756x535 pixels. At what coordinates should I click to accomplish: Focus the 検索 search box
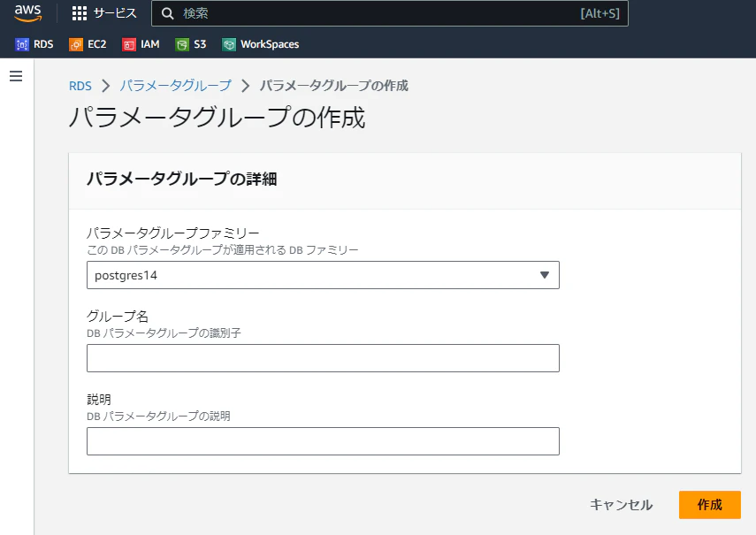point(390,13)
